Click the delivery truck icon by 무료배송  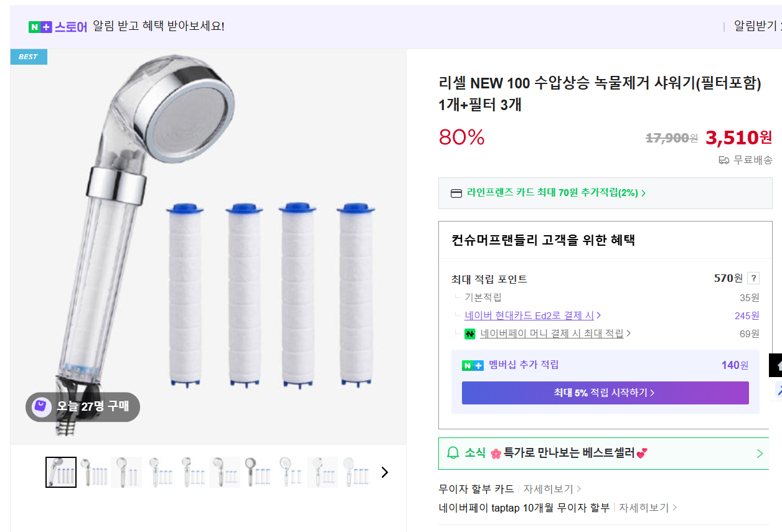723,160
